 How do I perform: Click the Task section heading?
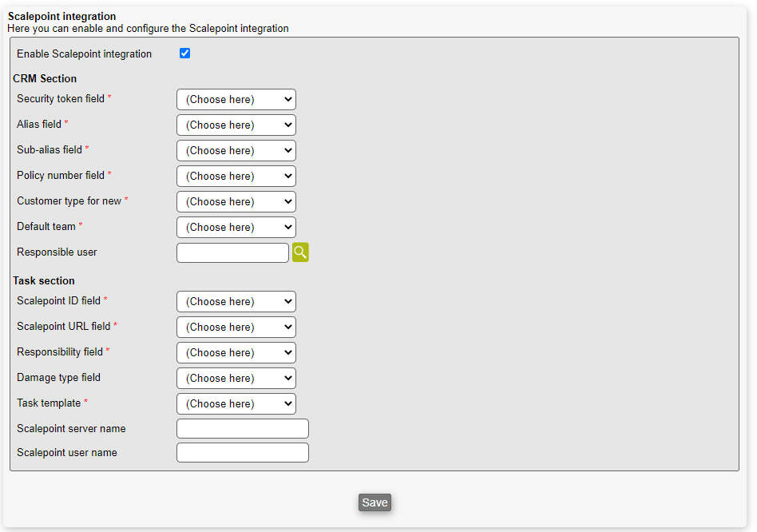[44, 281]
